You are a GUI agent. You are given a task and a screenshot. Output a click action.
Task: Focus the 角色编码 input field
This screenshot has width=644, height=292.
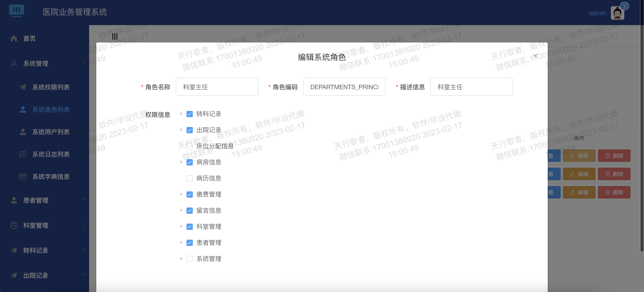344,87
